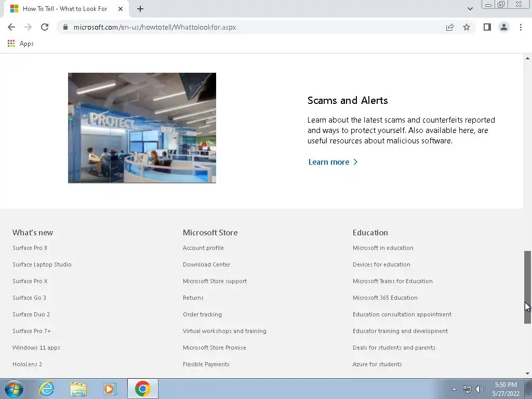
Task: Reload the current page
Action: pos(45,27)
